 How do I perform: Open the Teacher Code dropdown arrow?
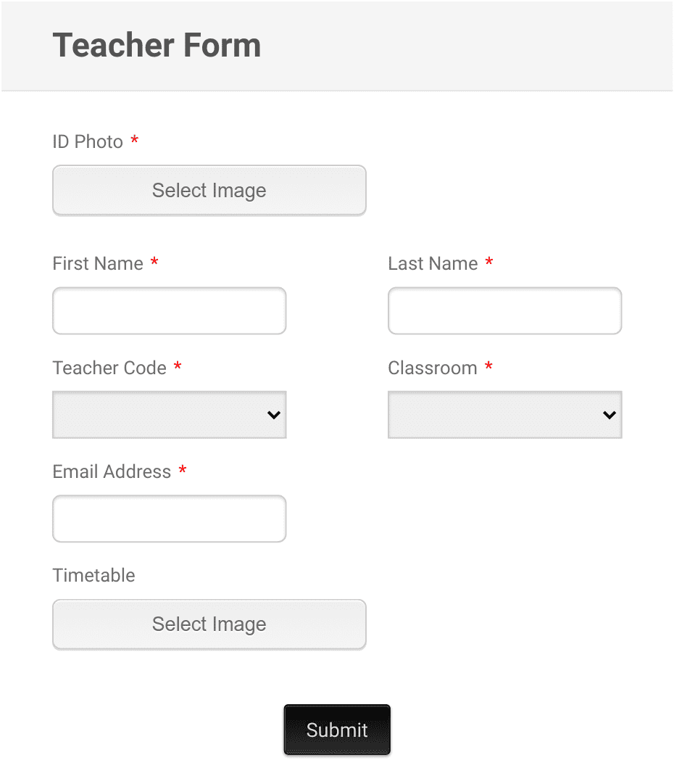(x=273, y=415)
